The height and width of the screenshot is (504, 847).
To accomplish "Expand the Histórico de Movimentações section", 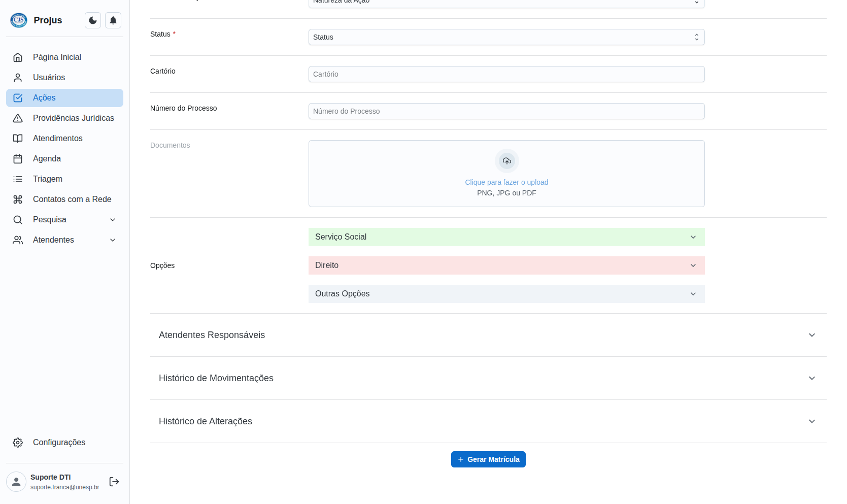I will pos(488,378).
